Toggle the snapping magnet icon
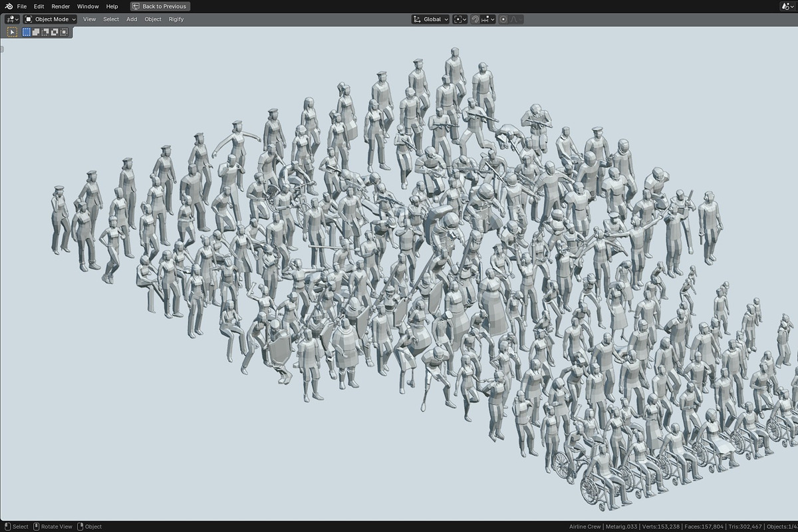798x532 pixels. pyautogui.click(x=475, y=19)
